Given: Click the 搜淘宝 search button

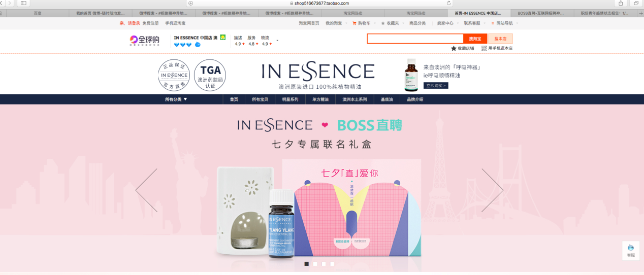Looking at the screenshot, I should (x=475, y=39).
